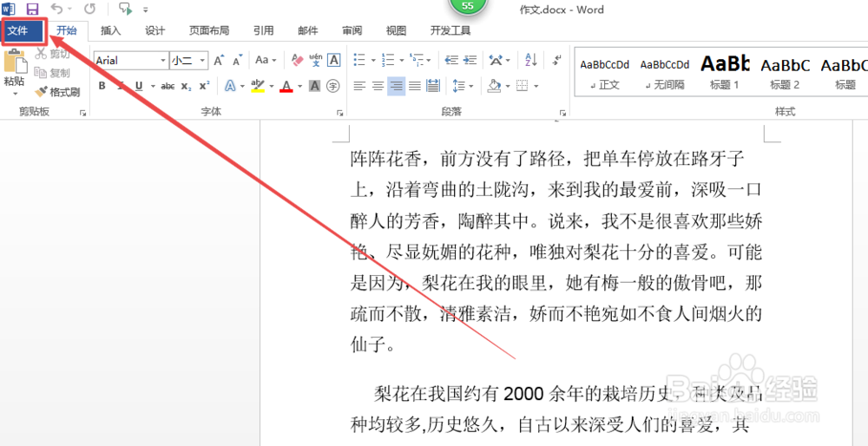The width and height of the screenshot is (868, 446).
Task: Toggle Underline formatting
Action: (138, 86)
